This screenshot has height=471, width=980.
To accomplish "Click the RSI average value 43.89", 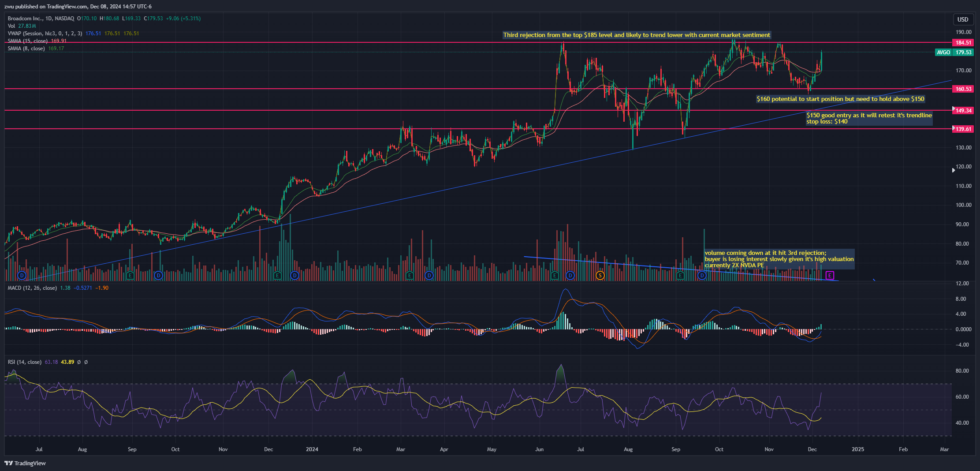I will coord(67,362).
